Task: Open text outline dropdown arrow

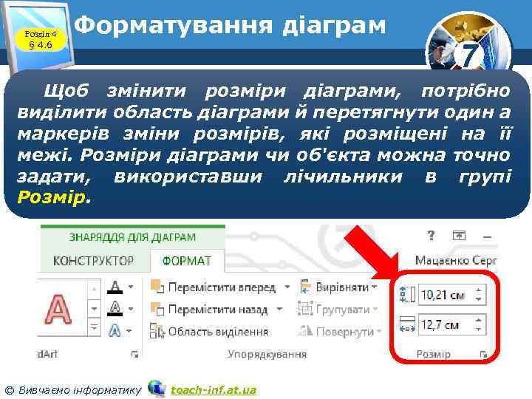Action: point(131,309)
